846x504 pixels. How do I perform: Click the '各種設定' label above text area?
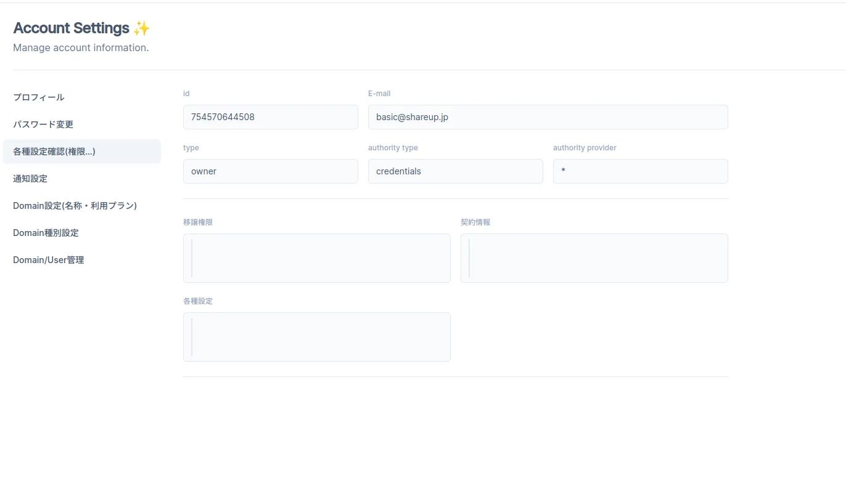coord(198,301)
